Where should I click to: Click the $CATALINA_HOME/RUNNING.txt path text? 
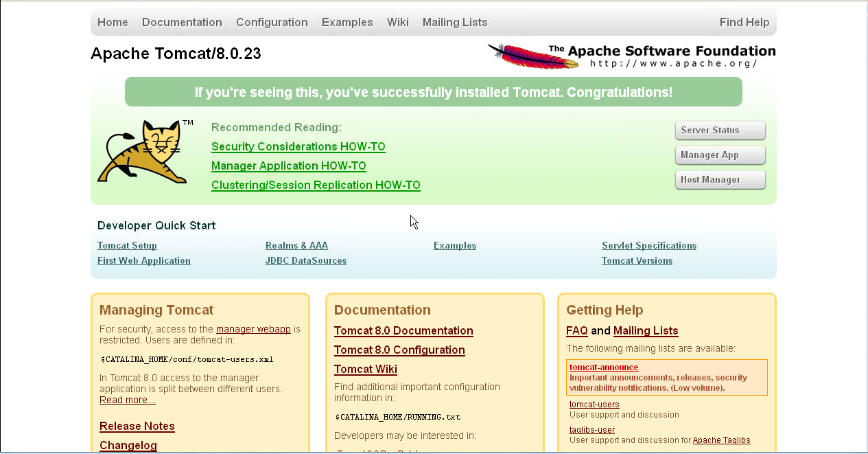[398, 417]
